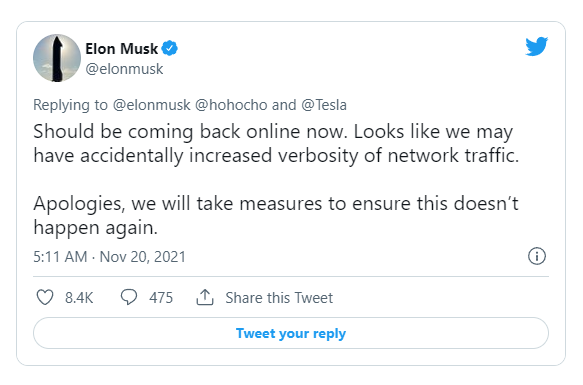This screenshot has width=583, height=385.
Task: Click the reply speech bubble icon
Action: (129, 298)
